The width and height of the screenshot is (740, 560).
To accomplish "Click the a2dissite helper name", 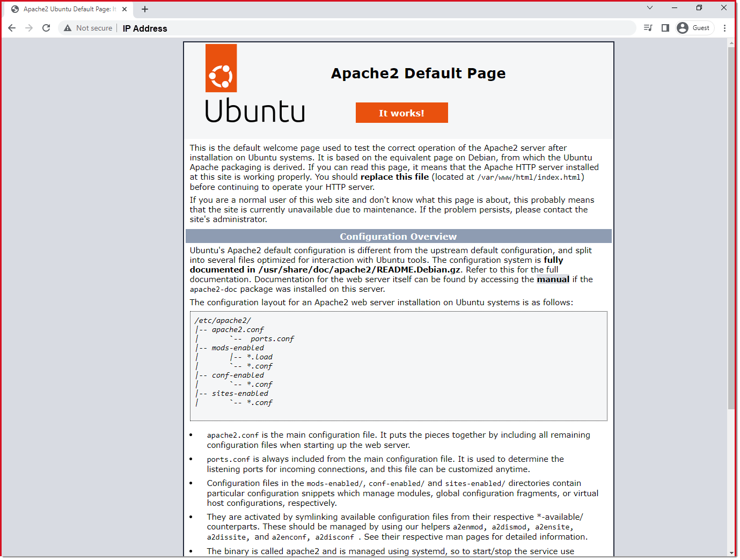I will click(226, 537).
